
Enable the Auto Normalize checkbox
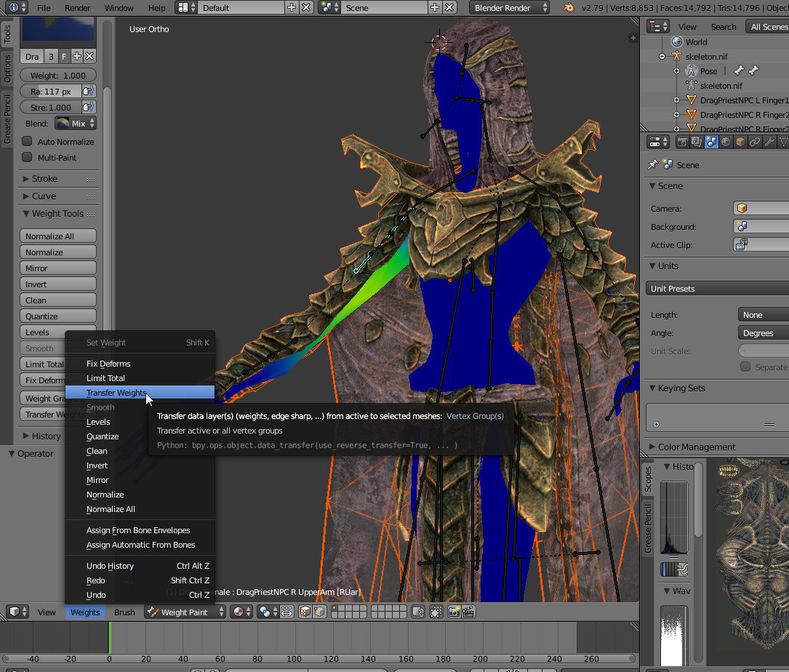pyautogui.click(x=27, y=141)
